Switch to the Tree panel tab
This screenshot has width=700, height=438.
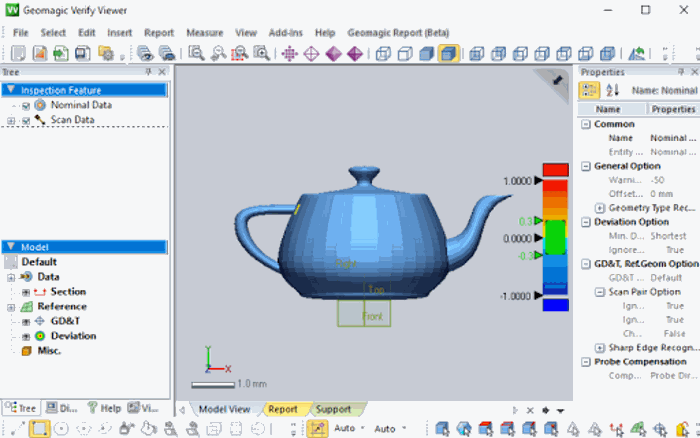point(21,408)
